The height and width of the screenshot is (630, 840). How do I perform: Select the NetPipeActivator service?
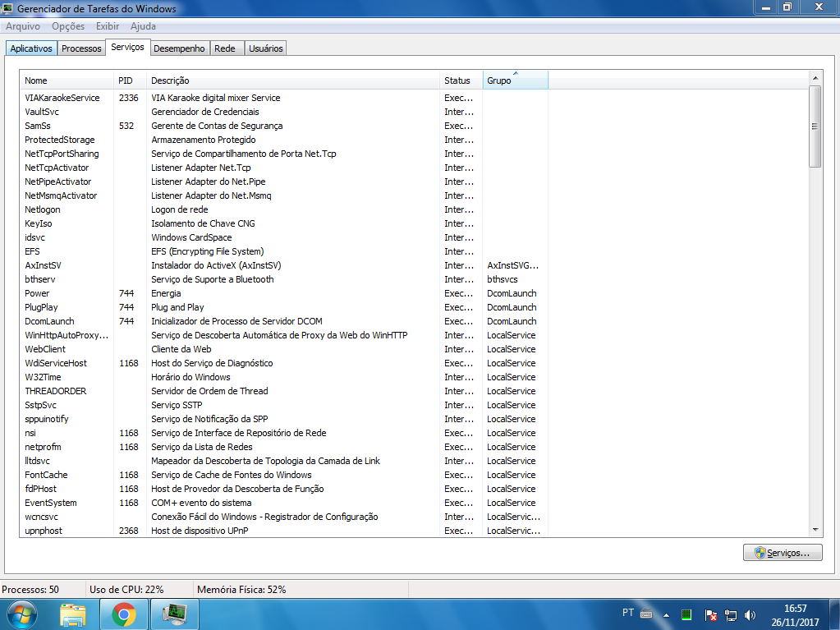click(284, 181)
